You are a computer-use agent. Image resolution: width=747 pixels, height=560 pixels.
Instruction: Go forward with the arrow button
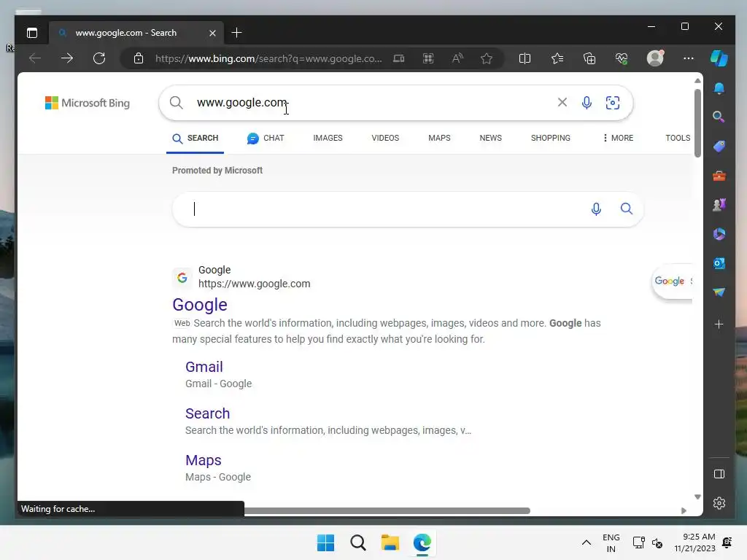tap(66, 58)
